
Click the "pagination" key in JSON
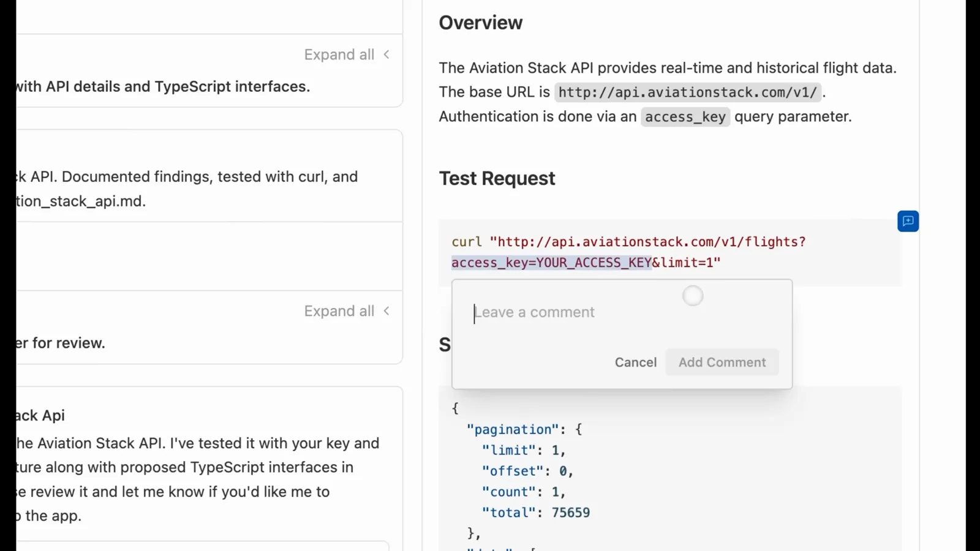[x=513, y=430]
